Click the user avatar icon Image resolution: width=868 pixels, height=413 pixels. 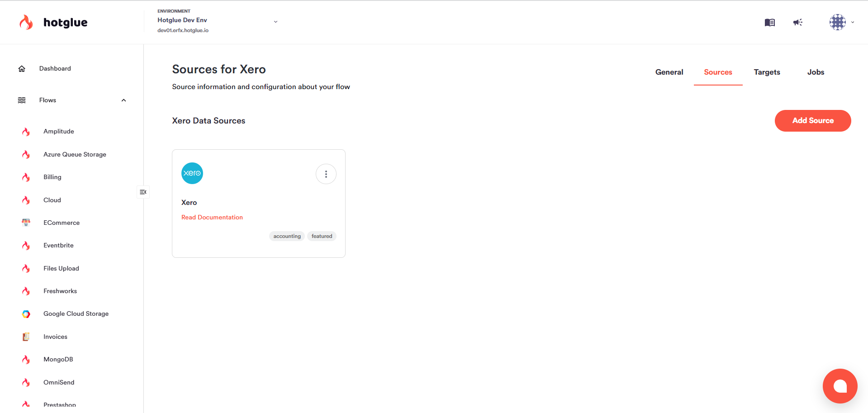(838, 22)
